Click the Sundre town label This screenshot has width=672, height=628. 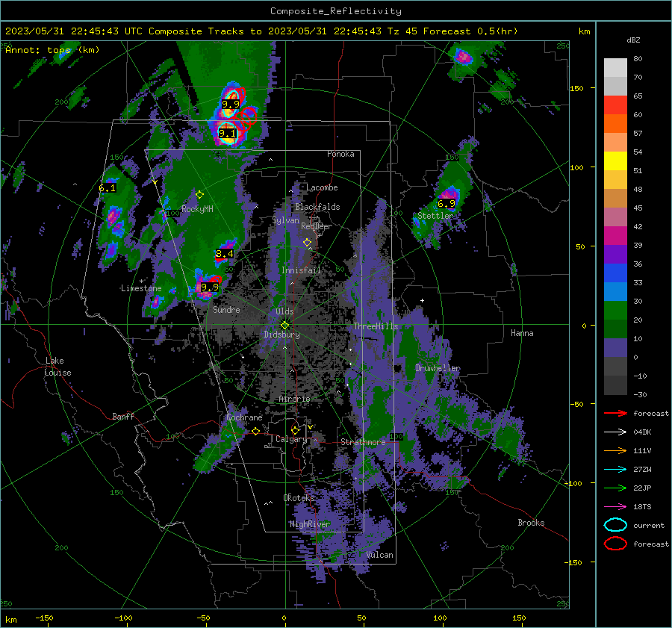tap(227, 309)
